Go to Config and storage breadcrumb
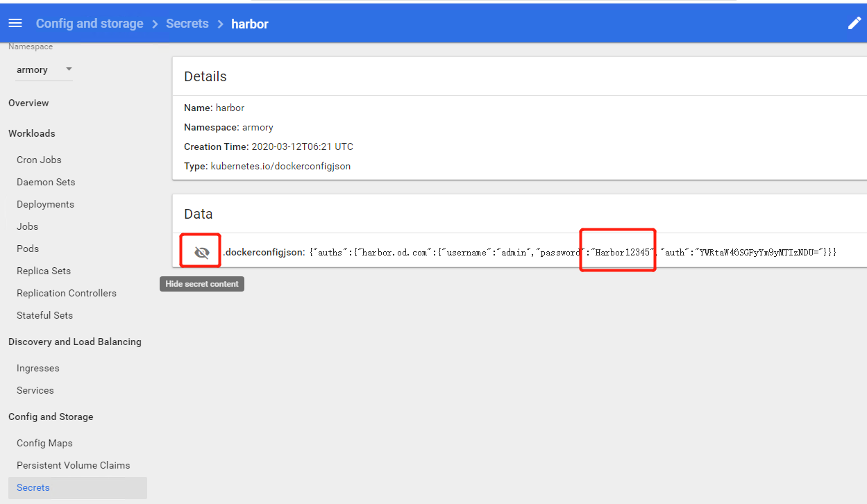867x504 pixels. click(90, 24)
